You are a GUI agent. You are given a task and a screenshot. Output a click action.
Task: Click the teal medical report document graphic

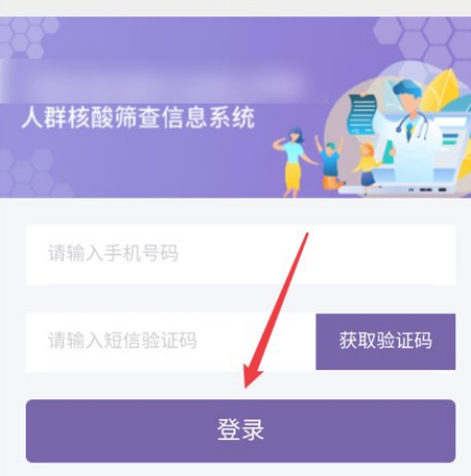361,114
